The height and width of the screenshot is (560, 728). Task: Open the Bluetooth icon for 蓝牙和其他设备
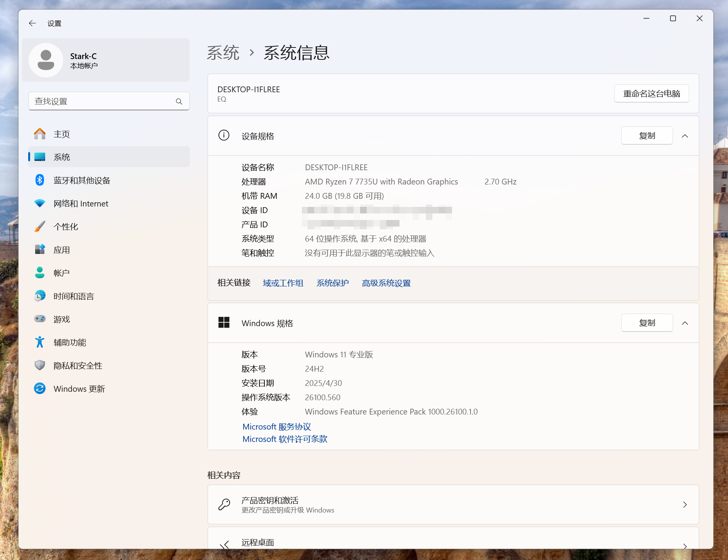(x=40, y=180)
